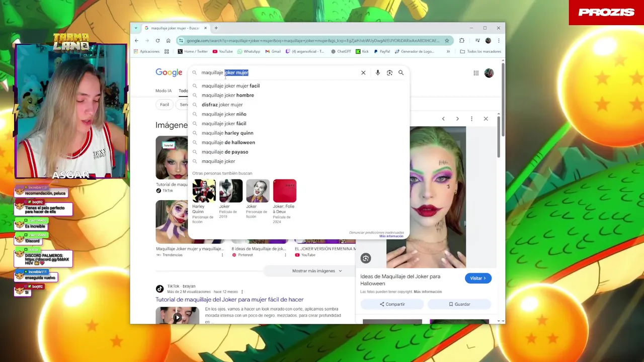Open Generador de Logo bookmark
The image size is (644, 362).
click(415, 51)
